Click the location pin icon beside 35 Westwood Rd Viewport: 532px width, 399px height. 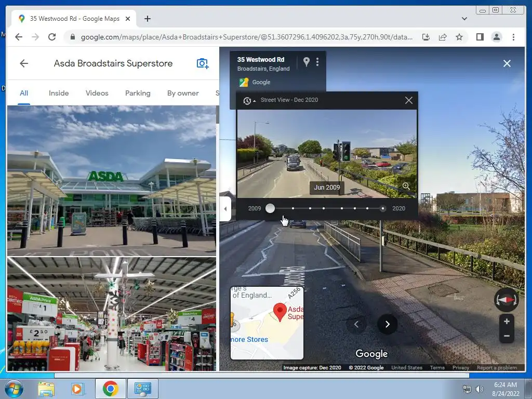[x=306, y=62]
